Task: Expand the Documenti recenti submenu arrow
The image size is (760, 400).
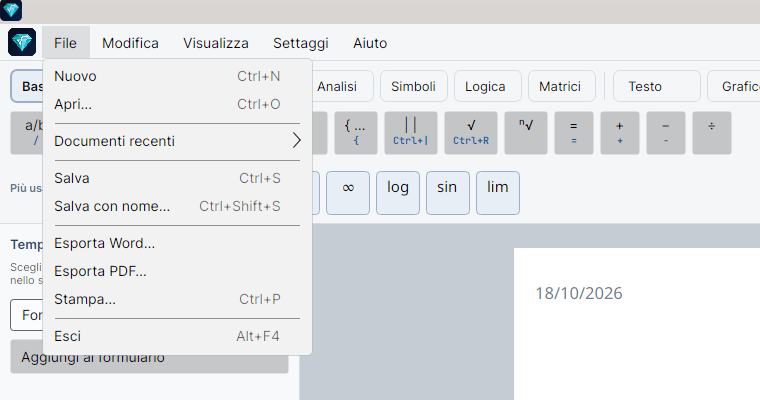Action: [x=297, y=141]
